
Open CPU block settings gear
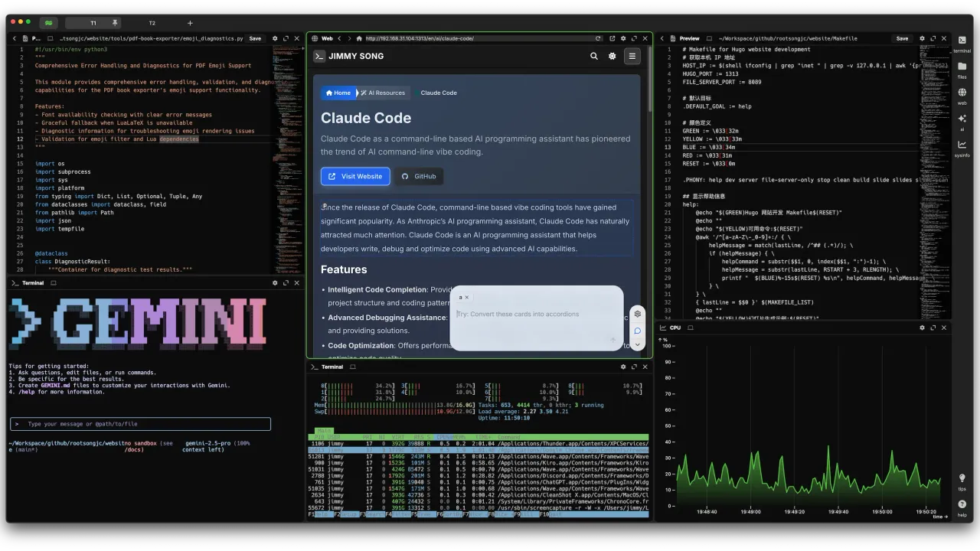click(922, 328)
